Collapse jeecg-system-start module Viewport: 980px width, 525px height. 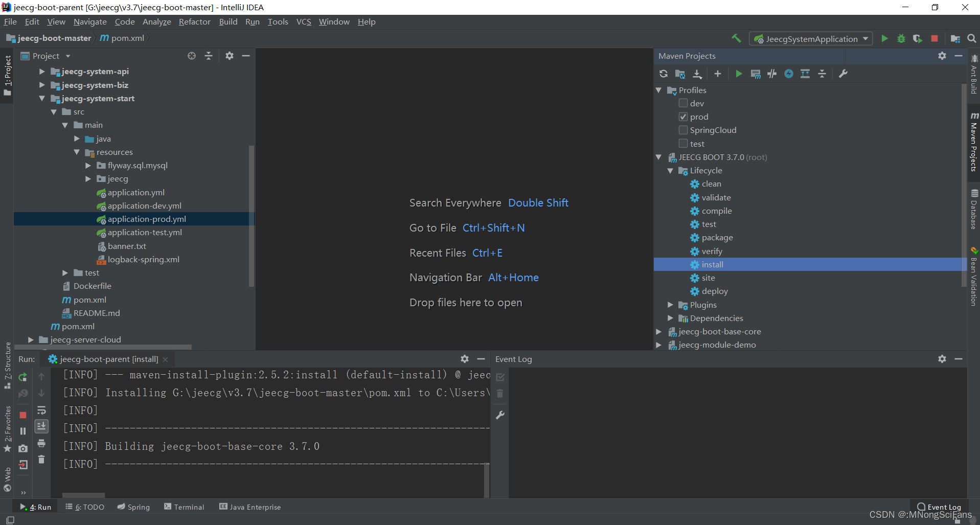tap(42, 98)
